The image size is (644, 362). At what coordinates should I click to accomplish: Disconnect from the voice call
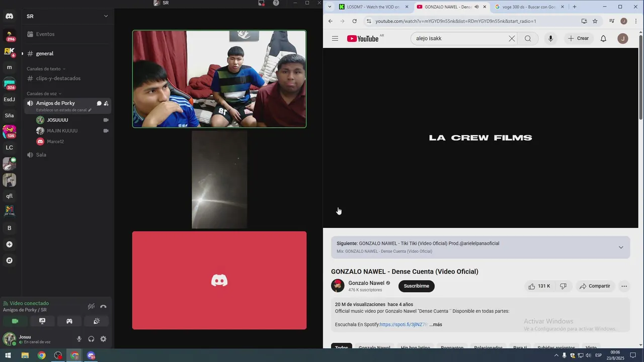[x=103, y=306]
